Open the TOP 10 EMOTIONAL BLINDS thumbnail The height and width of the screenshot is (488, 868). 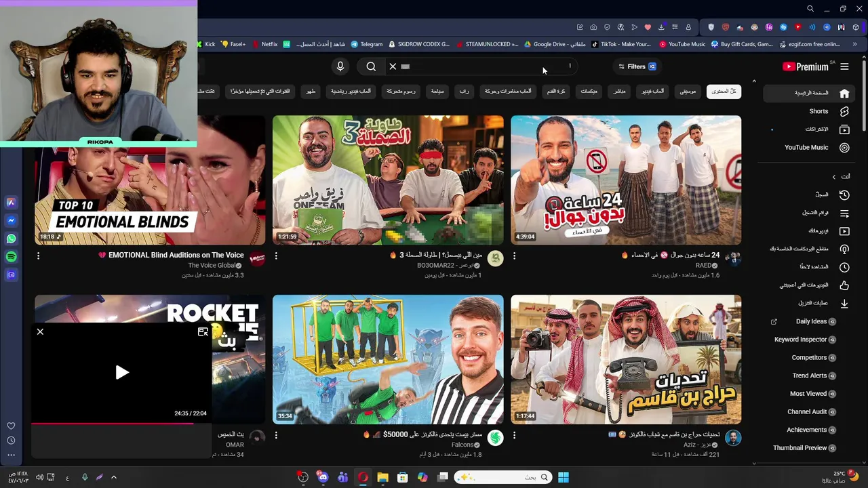[150, 197]
